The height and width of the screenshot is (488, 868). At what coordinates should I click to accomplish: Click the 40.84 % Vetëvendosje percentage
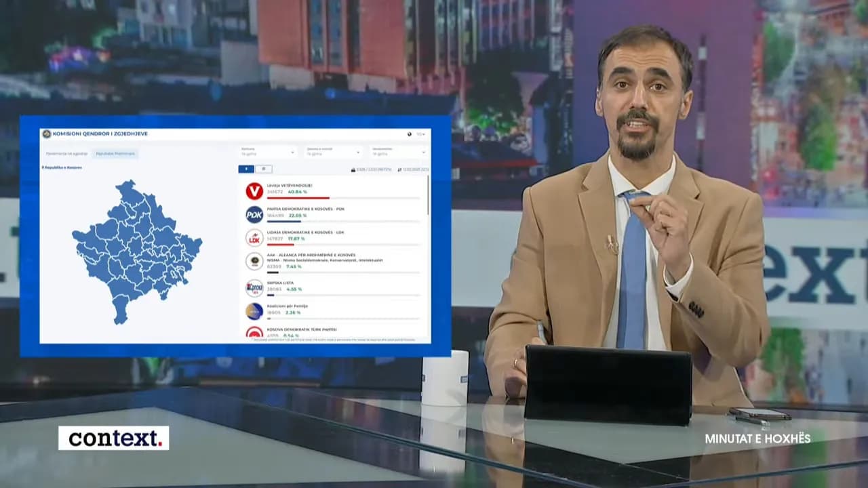click(x=297, y=192)
